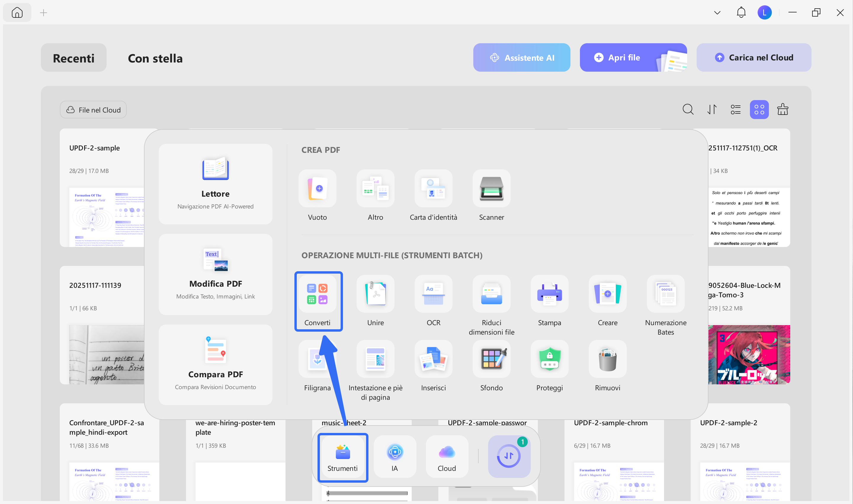Search recent files with magnifier icon
The image size is (853, 504).
[688, 109]
